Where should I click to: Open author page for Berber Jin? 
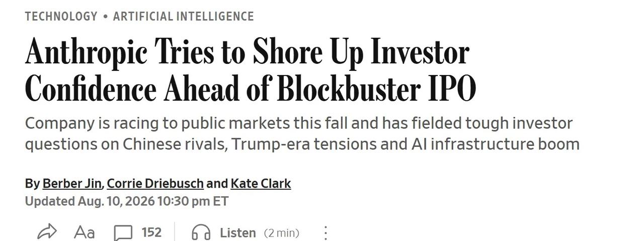[72, 184]
